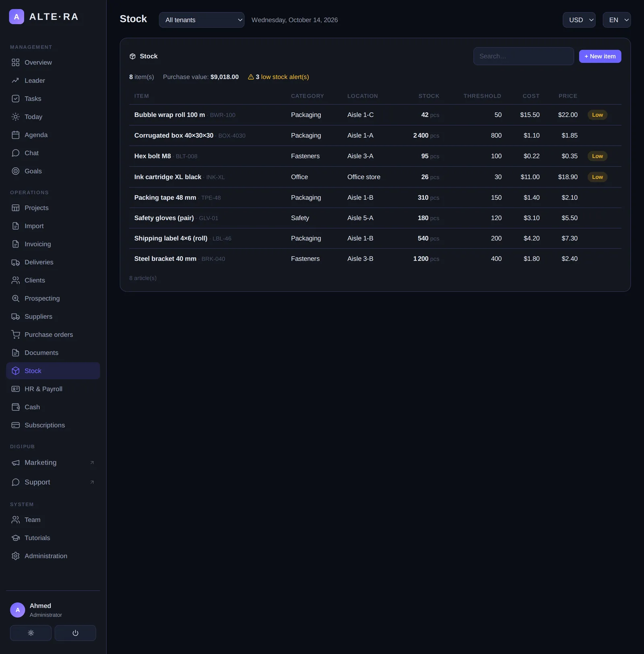This screenshot has width=644, height=654.
Task: Click the Low badge on Hex bolt M8
Action: [x=597, y=156]
